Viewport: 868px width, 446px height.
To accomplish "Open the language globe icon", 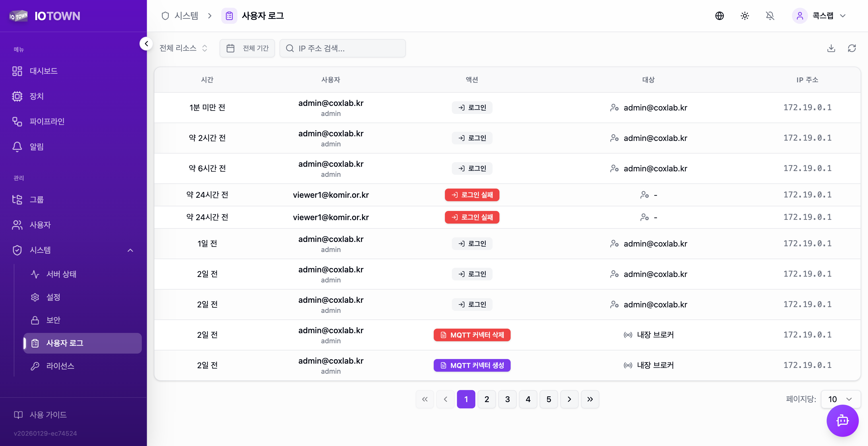I will coord(719,16).
